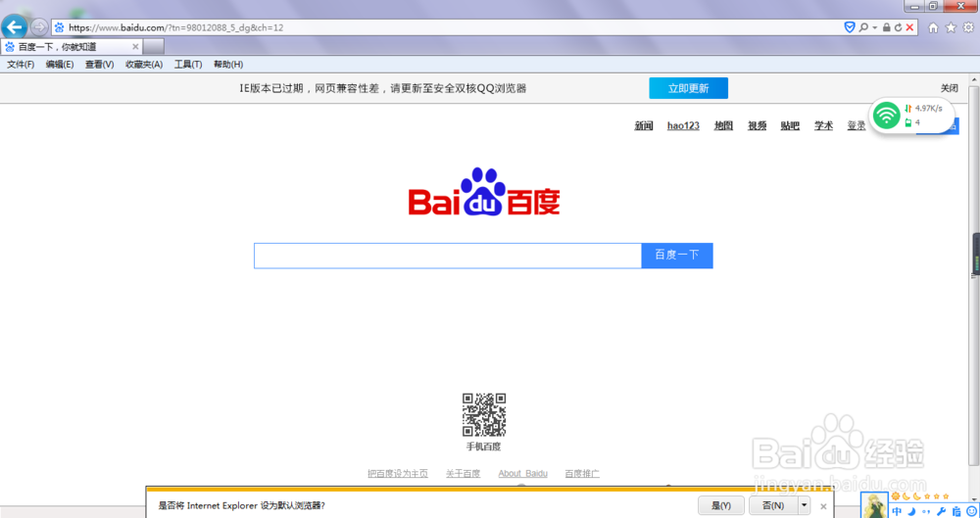
Task: Open the 视频 link
Action: (x=757, y=125)
